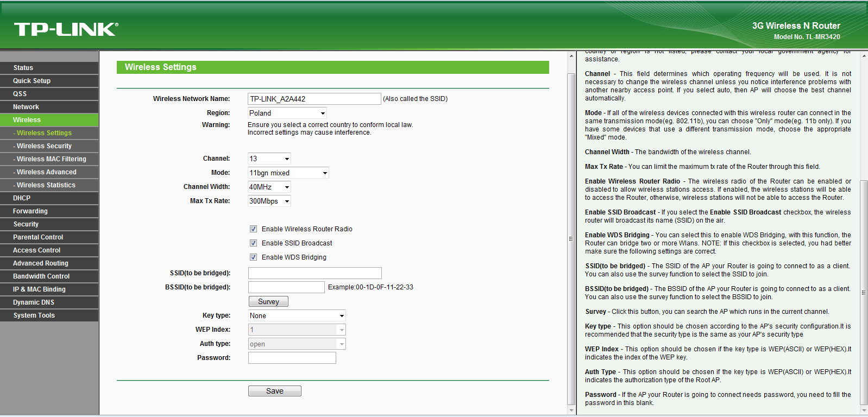The height and width of the screenshot is (417, 868).
Task: Open Advanced Routing menu
Action: tap(49, 263)
